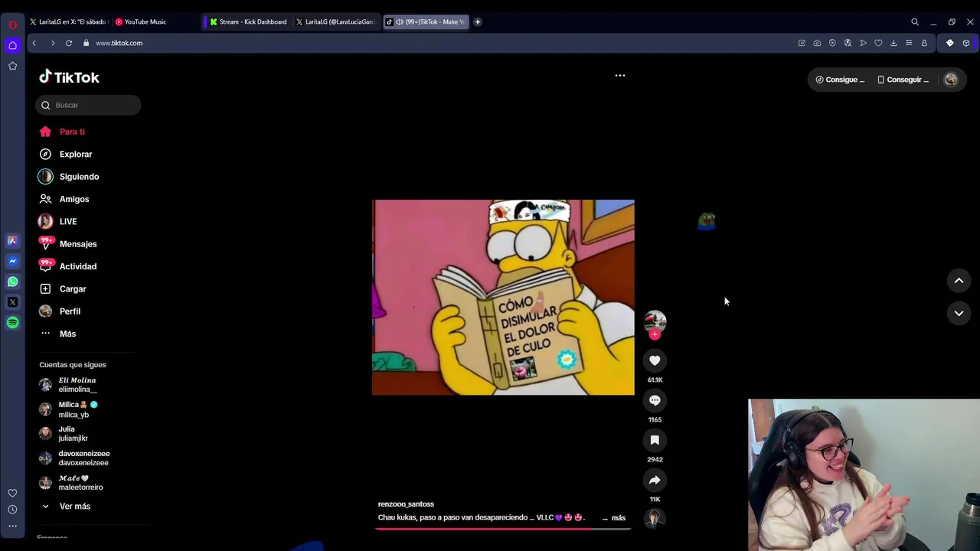The image size is (980, 551).
Task: Open the Opera menu logo button
Action: [12, 24]
